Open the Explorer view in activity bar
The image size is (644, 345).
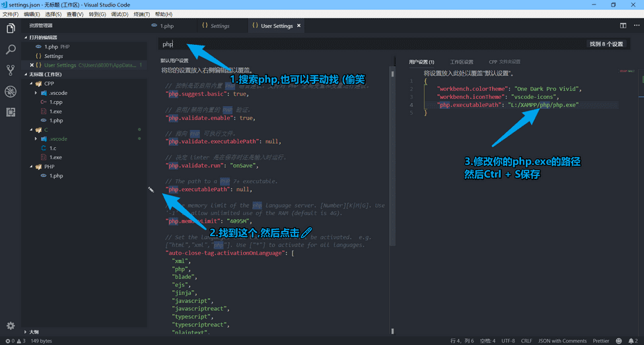coord(11,28)
